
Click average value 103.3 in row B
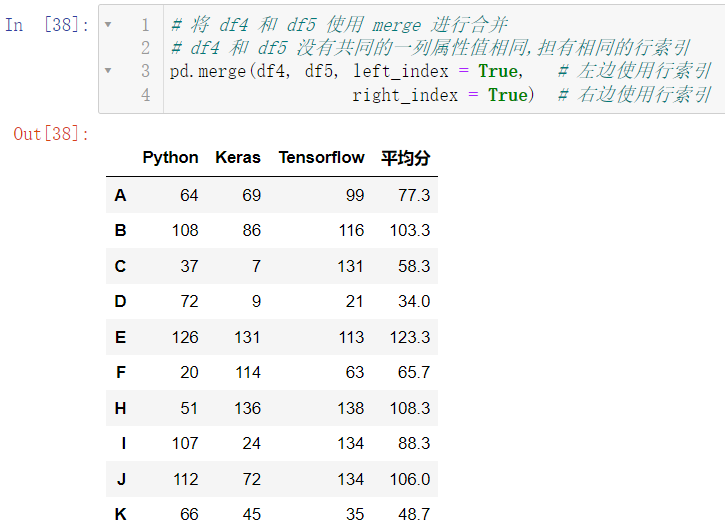(410, 231)
